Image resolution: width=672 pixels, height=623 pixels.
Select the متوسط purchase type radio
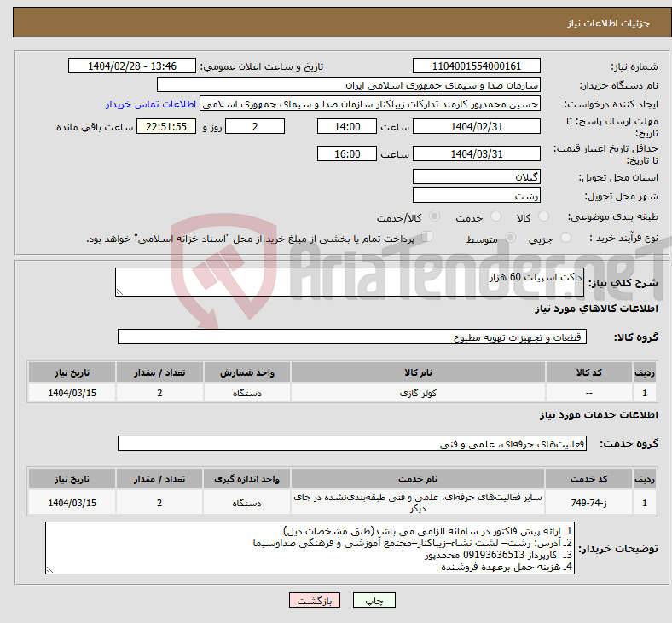pyautogui.click(x=511, y=237)
